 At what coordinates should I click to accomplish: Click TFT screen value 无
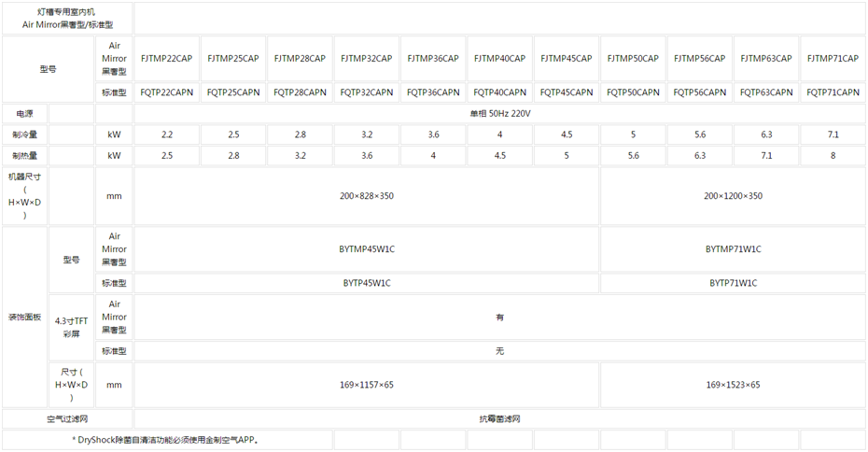click(x=500, y=351)
